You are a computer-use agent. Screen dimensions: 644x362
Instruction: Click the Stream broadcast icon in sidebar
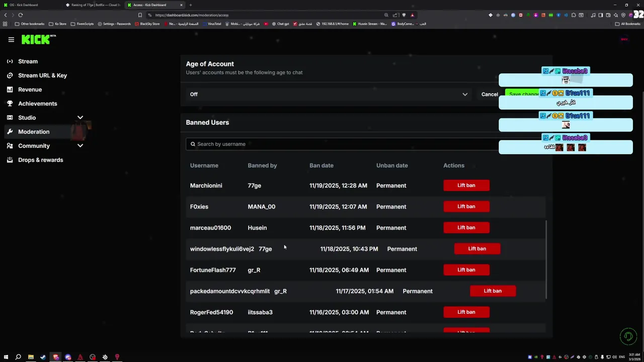10,61
